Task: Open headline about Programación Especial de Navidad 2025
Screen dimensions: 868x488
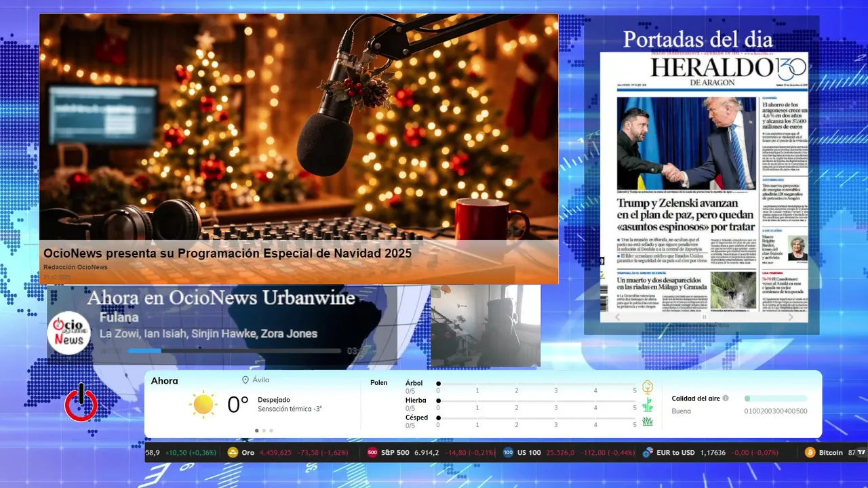Action: click(228, 253)
